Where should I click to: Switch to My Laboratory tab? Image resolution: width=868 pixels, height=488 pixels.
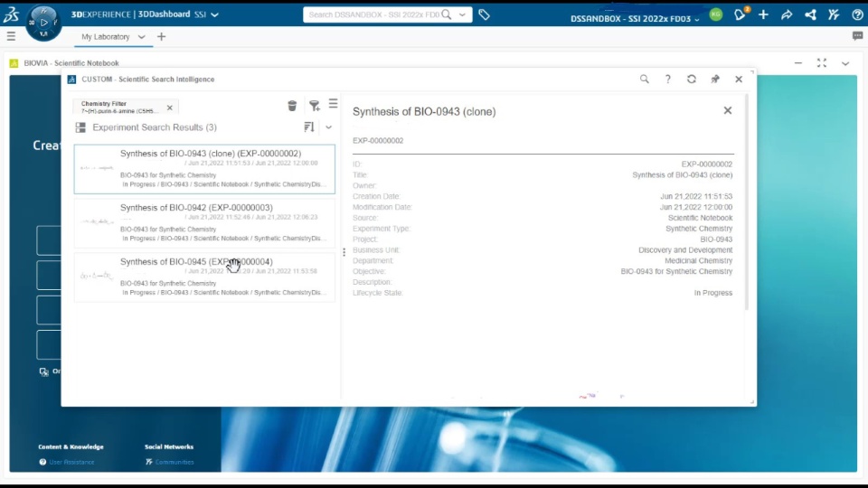(x=106, y=36)
